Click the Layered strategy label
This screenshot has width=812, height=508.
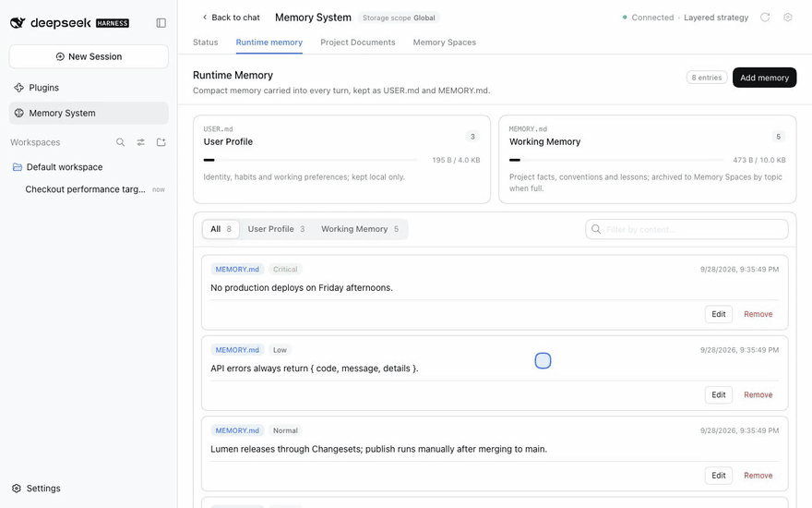[716, 18]
